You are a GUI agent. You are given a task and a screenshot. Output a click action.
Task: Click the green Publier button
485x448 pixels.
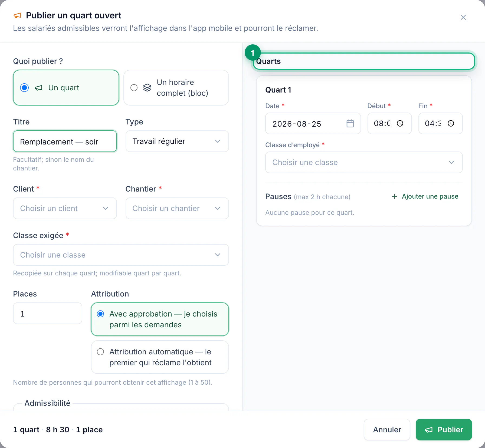(444, 430)
